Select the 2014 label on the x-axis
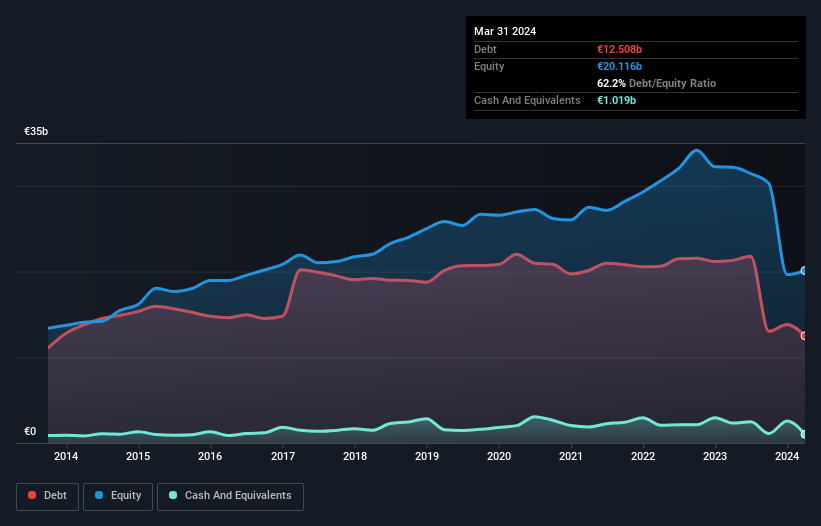Viewport: 821px width, 526px height. (x=66, y=457)
